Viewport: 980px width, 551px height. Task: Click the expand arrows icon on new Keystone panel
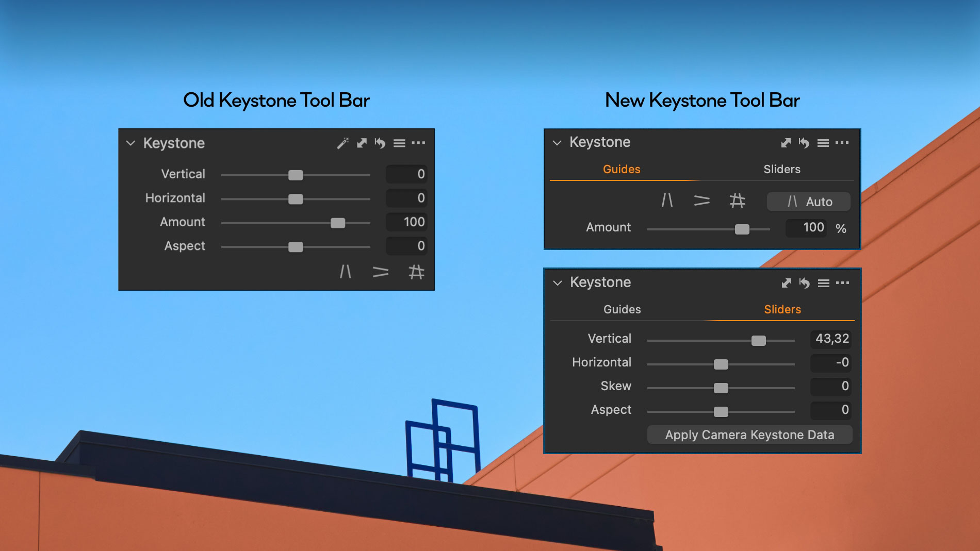point(786,143)
